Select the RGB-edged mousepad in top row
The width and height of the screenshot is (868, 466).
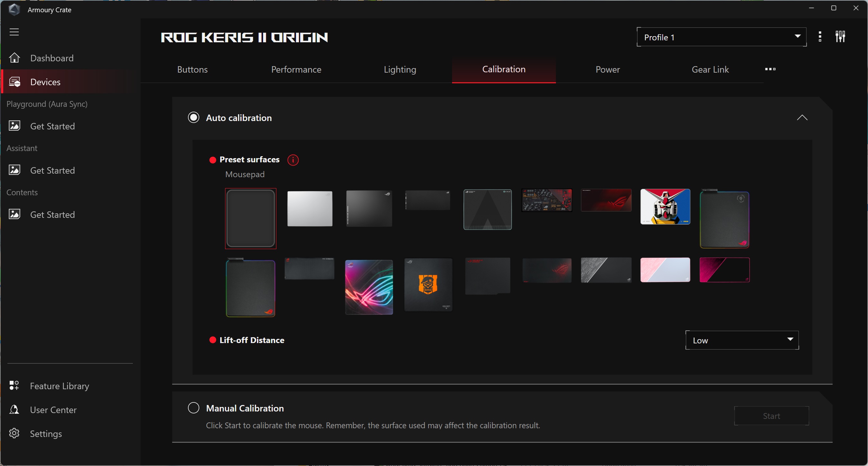point(725,218)
